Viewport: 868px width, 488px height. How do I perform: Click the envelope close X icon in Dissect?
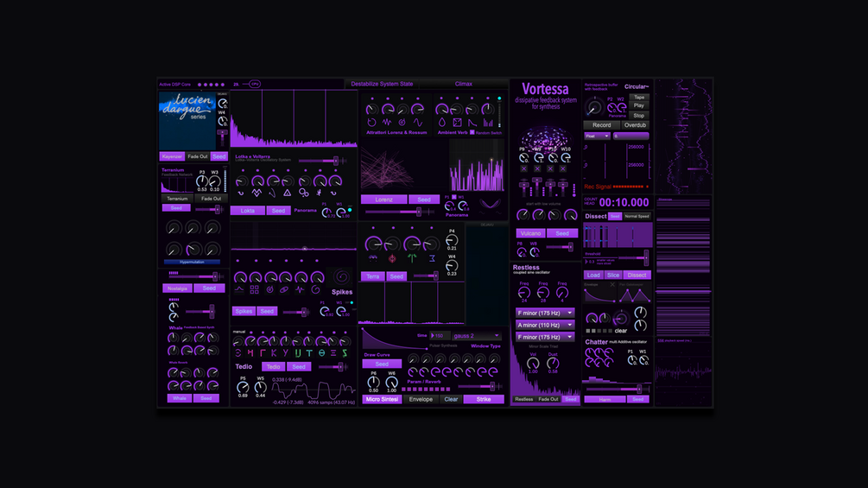612,284
